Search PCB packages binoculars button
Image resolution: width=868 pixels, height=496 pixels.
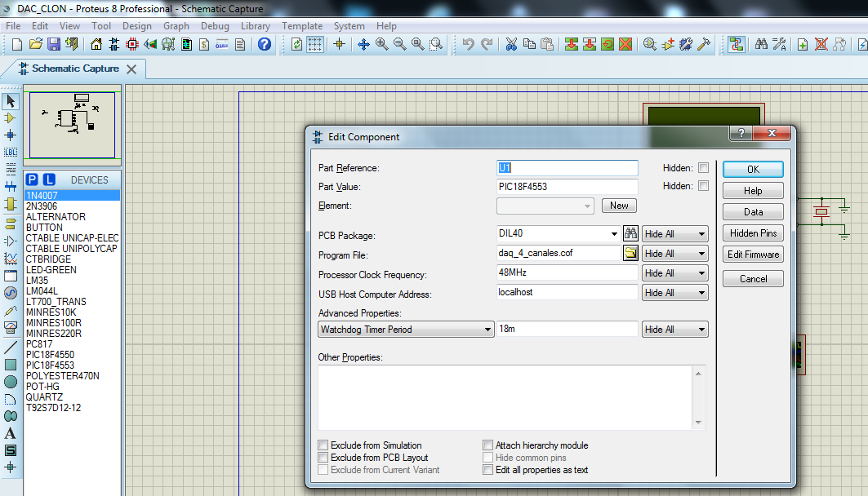click(x=630, y=233)
